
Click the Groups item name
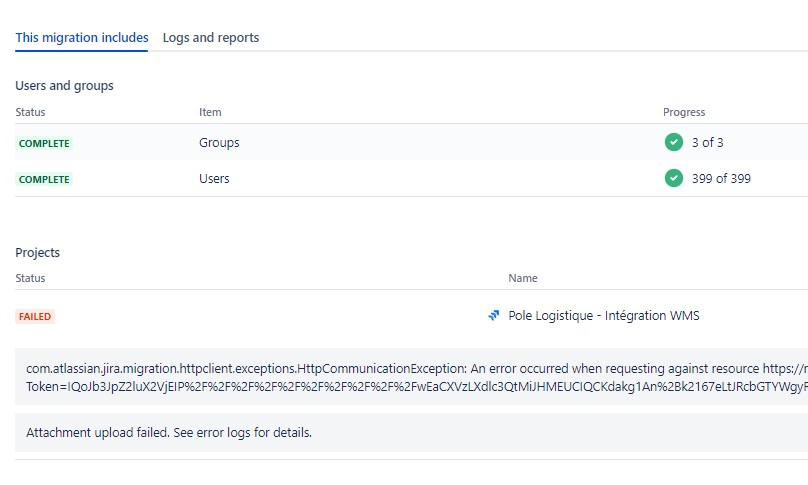[219, 143]
